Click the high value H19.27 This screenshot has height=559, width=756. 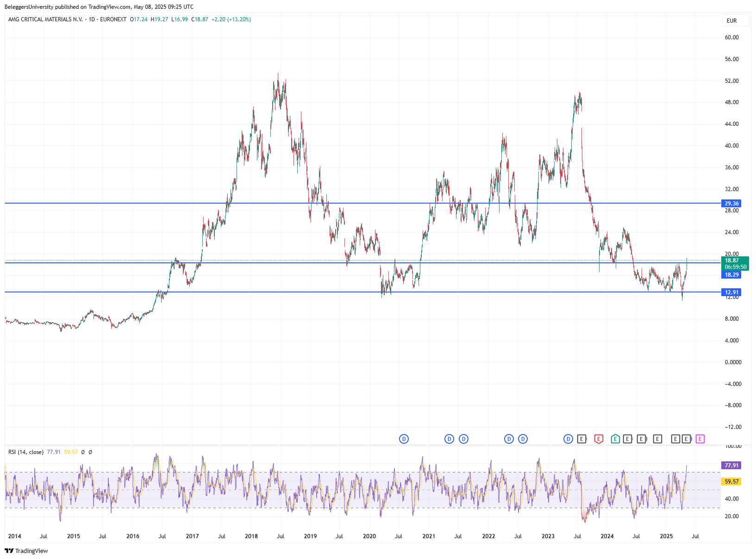160,19
